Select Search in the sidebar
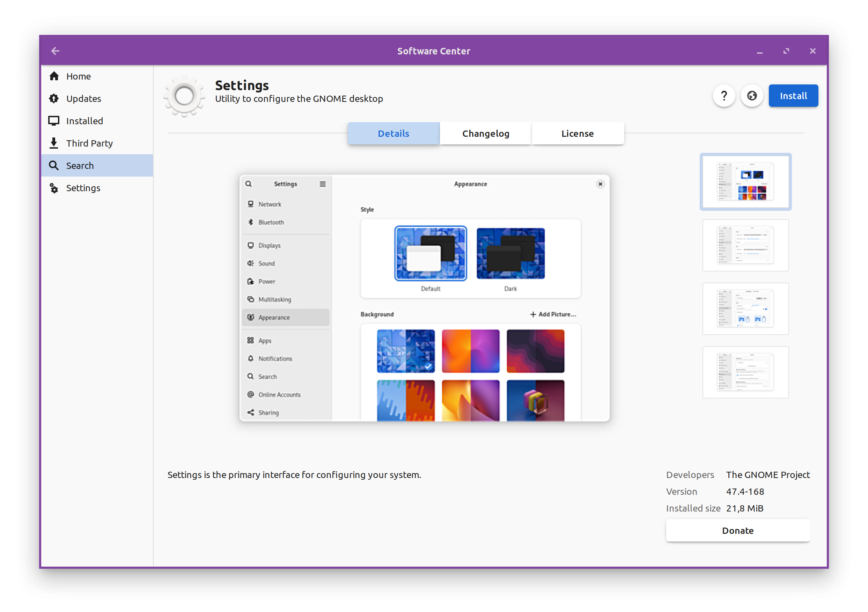 pyautogui.click(x=80, y=165)
